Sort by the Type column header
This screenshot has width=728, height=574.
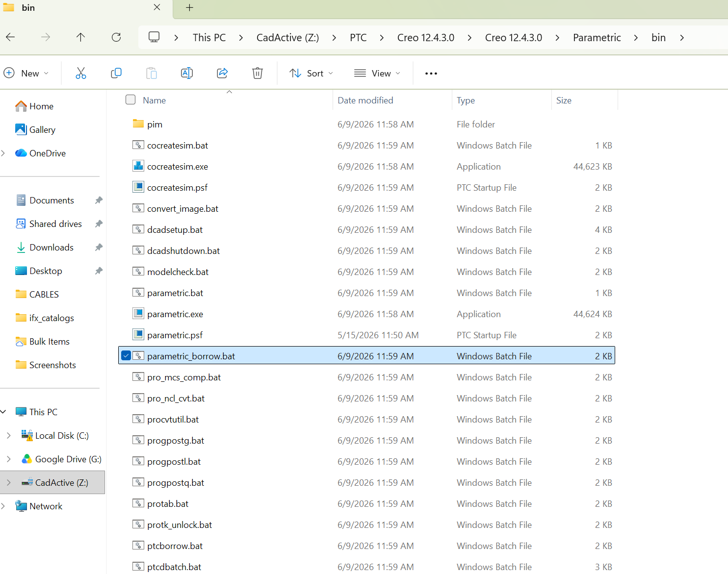click(466, 100)
